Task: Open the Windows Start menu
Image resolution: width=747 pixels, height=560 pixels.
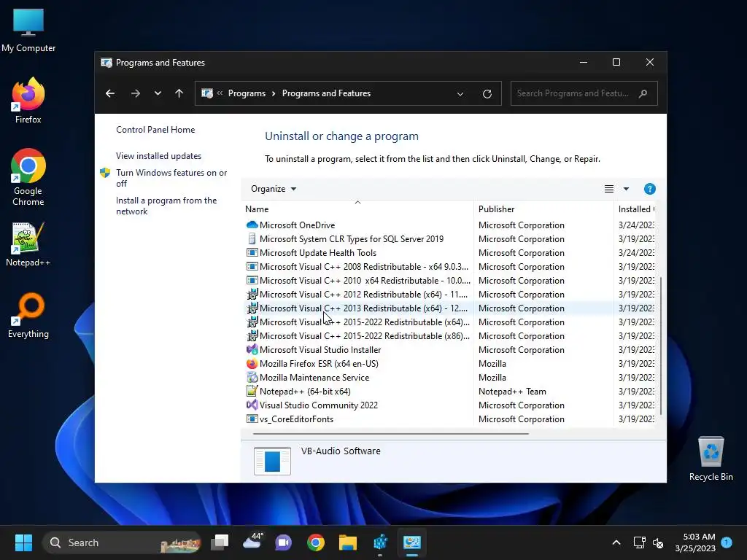Action: [23, 542]
